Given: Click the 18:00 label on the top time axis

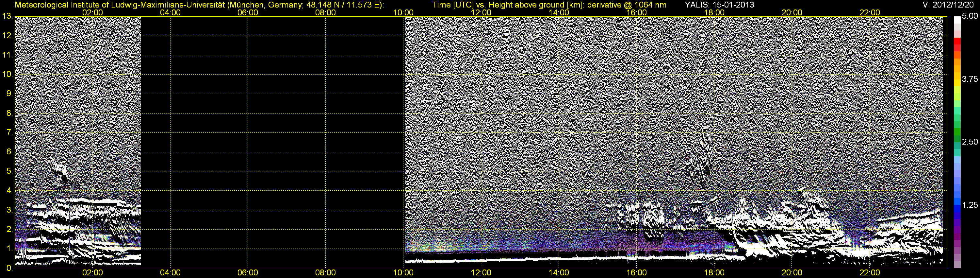Looking at the screenshot, I should [x=714, y=12].
